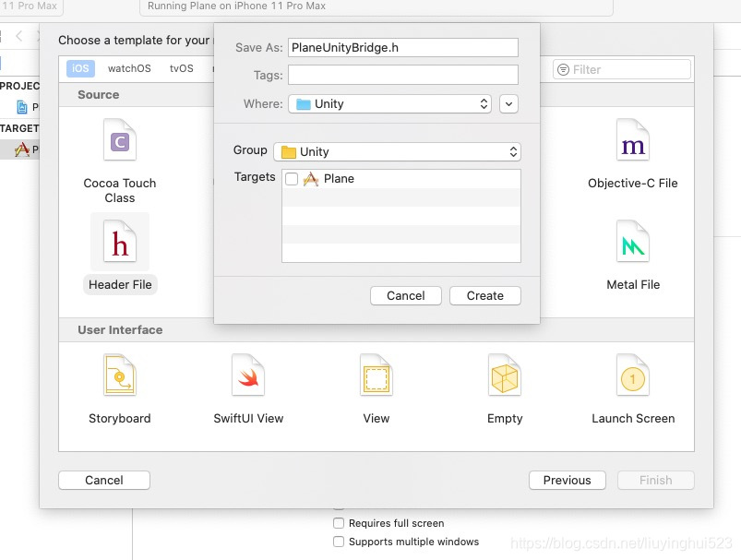Click the back navigation chevron in Xcode toolbar
The image size is (741, 560).
(x=18, y=36)
